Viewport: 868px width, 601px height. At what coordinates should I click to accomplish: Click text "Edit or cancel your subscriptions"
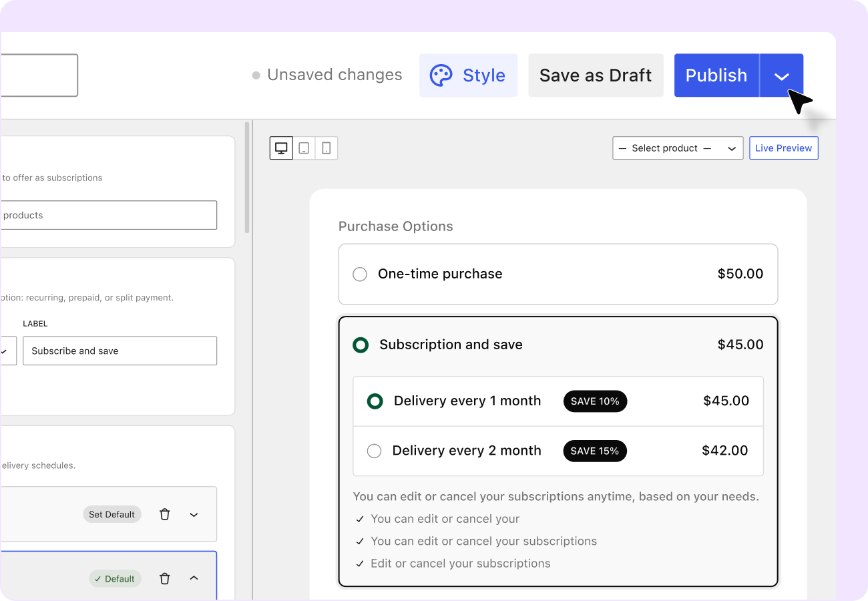click(x=461, y=564)
